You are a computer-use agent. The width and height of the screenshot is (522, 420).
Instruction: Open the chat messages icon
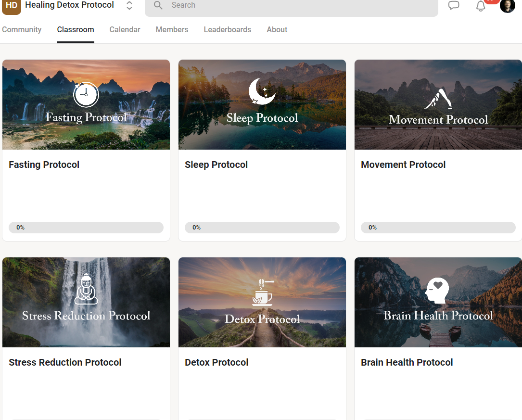453,6
